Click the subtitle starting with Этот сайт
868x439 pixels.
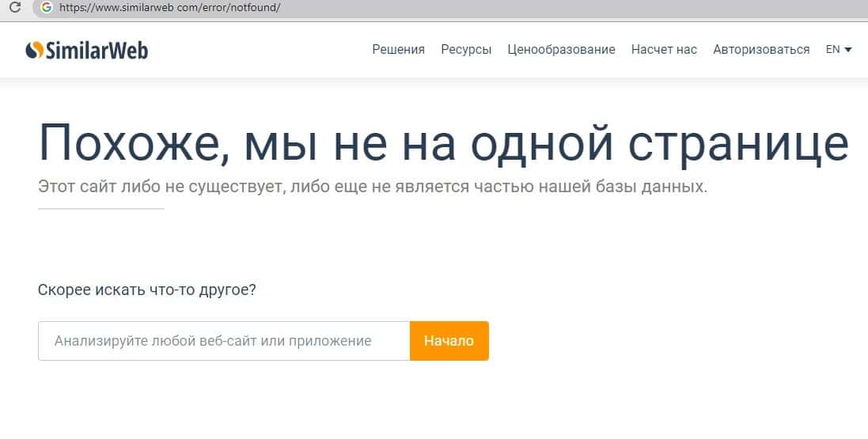pos(372,187)
